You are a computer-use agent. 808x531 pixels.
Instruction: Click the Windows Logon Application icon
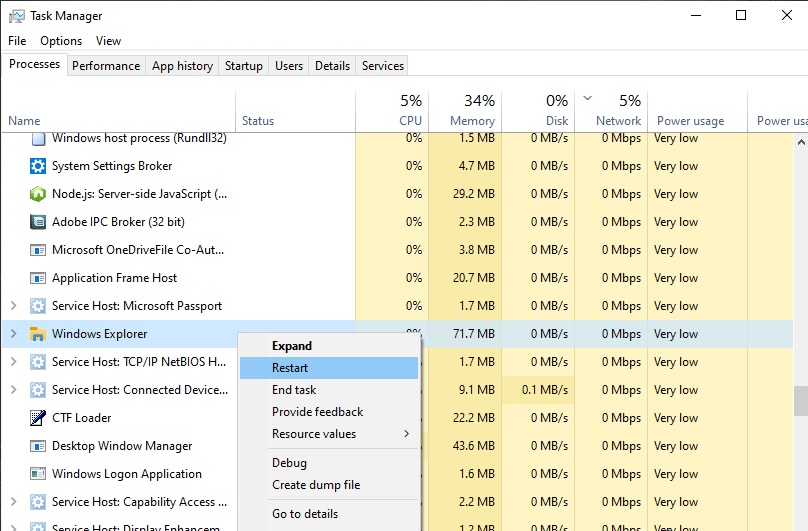coord(38,474)
